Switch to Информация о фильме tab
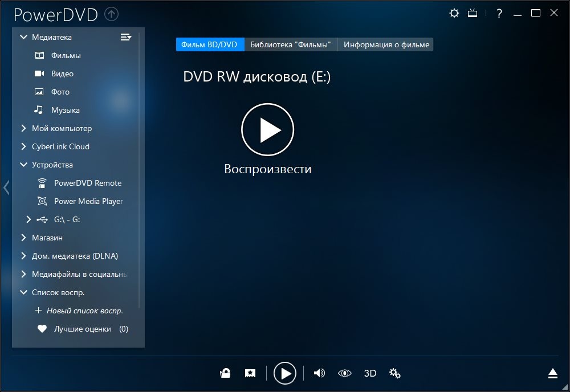570x392 pixels. point(386,44)
